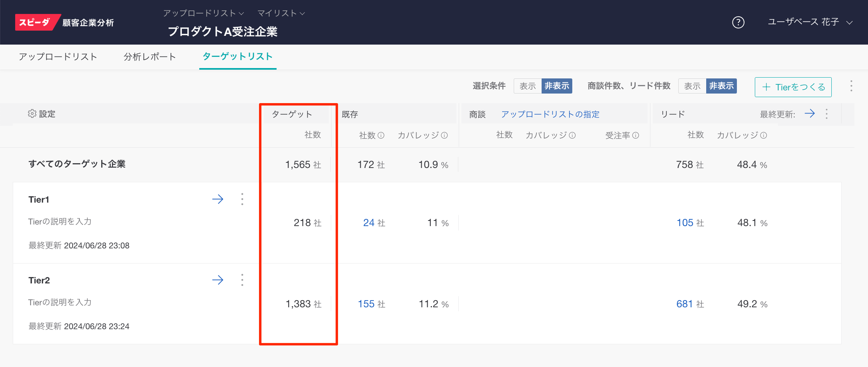Open the Tier1 arrow detail link
This screenshot has width=868, height=367.
pyautogui.click(x=218, y=199)
